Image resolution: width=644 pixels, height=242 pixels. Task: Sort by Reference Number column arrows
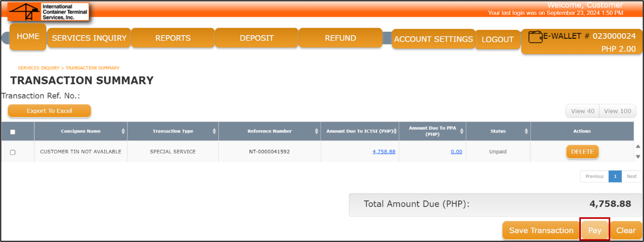pyautogui.click(x=316, y=131)
